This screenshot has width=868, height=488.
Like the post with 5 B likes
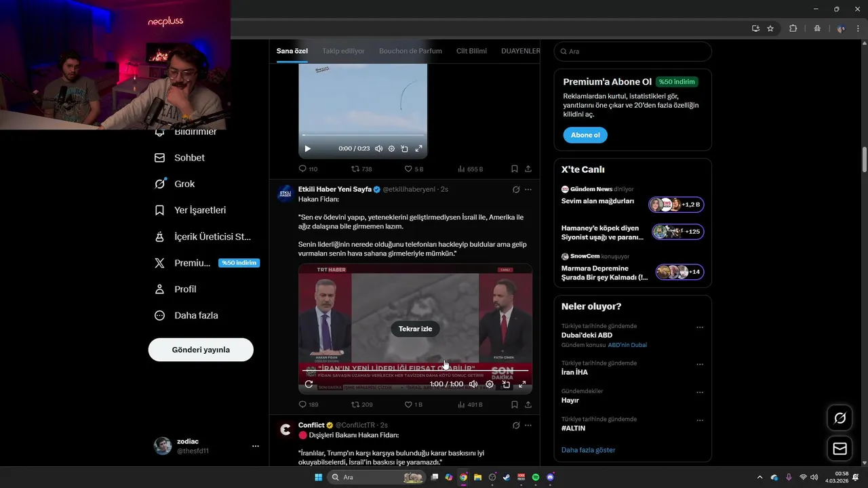[x=414, y=169]
